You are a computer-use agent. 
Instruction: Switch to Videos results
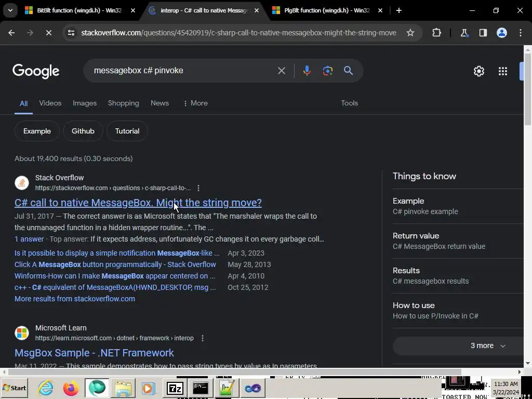(50, 103)
